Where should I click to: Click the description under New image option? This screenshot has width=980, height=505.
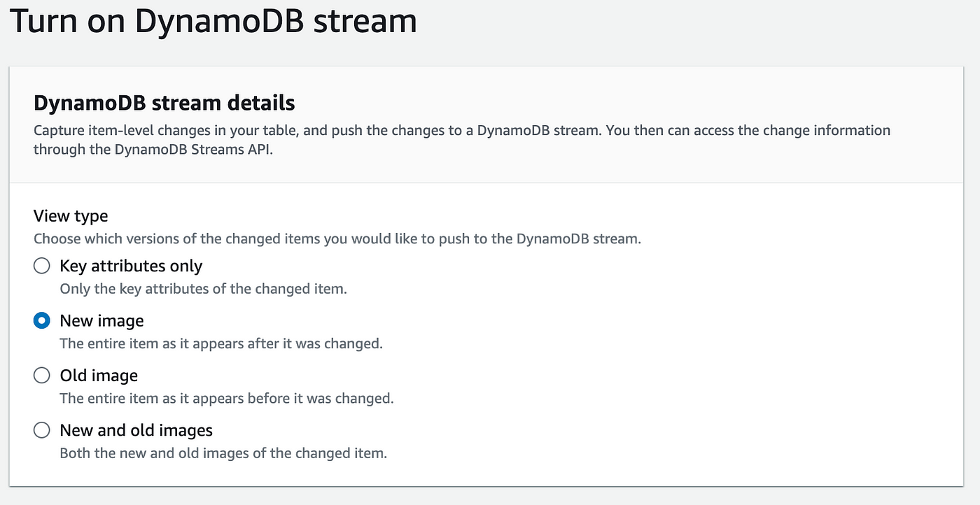(x=221, y=343)
